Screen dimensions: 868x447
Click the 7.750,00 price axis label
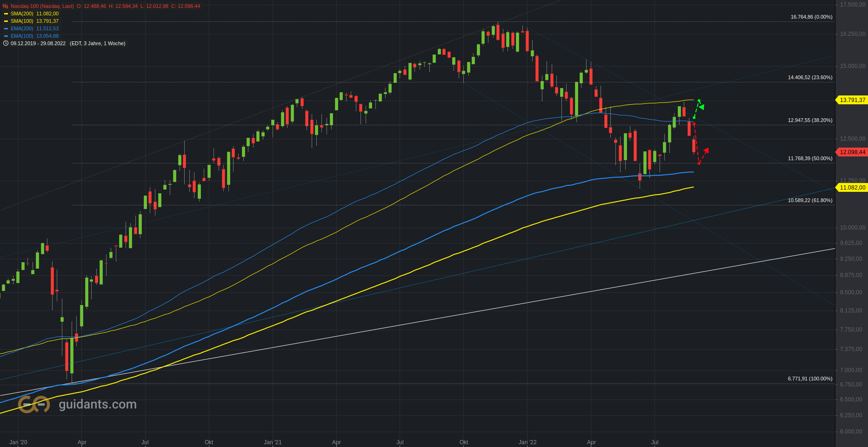tap(851, 330)
